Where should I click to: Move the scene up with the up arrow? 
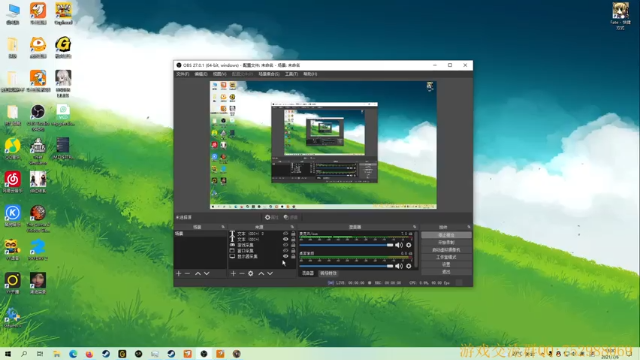click(198, 273)
